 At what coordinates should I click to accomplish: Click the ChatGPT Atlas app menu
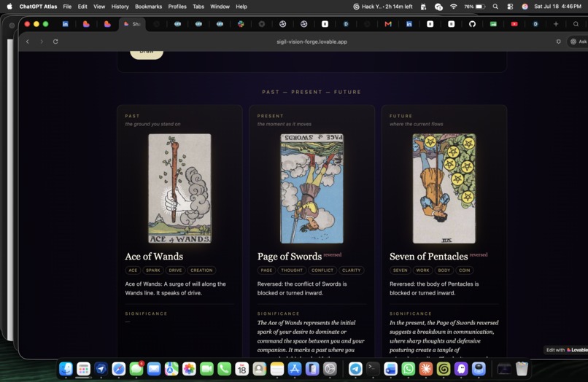pyautogui.click(x=38, y=7)
